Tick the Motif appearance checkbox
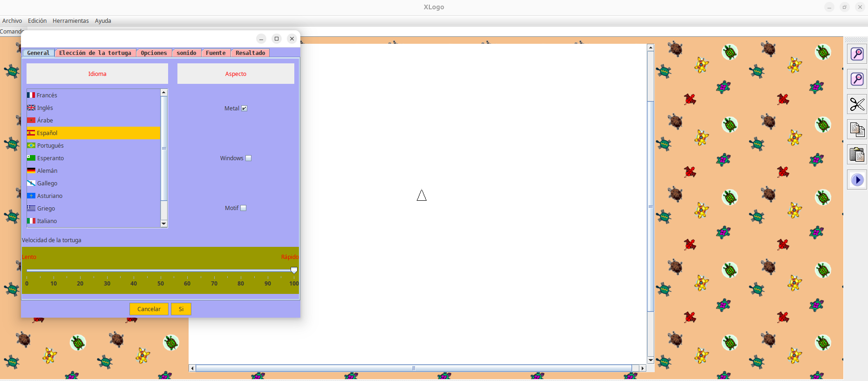Screen dimensions: 868x381 pos(244,208)
